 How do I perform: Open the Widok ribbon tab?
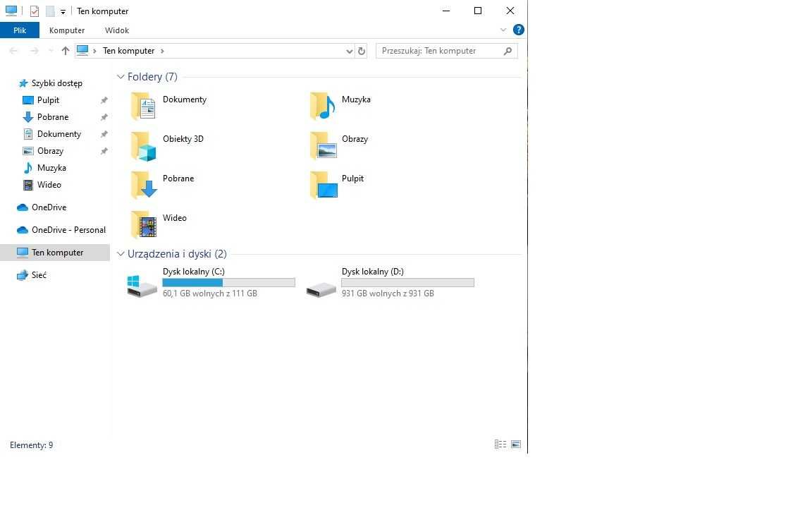click(x=117, y=30)
